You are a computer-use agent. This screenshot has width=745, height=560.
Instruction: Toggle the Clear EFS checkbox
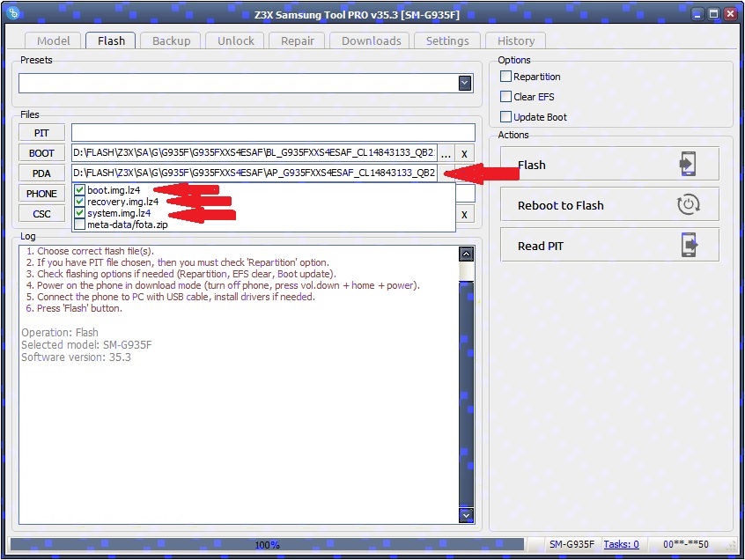coord(506,97)
